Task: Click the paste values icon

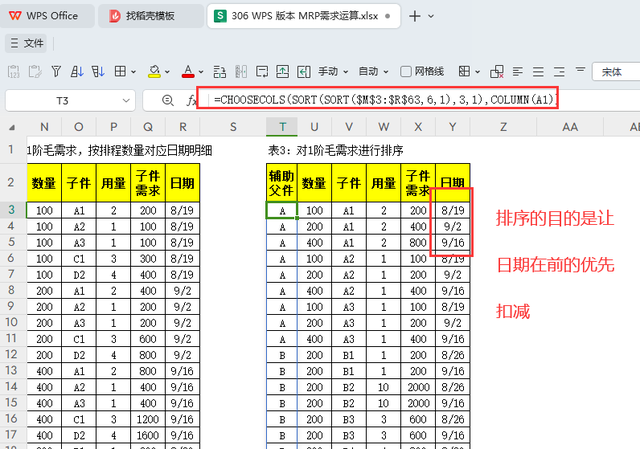Action: (x=13, y=72)
